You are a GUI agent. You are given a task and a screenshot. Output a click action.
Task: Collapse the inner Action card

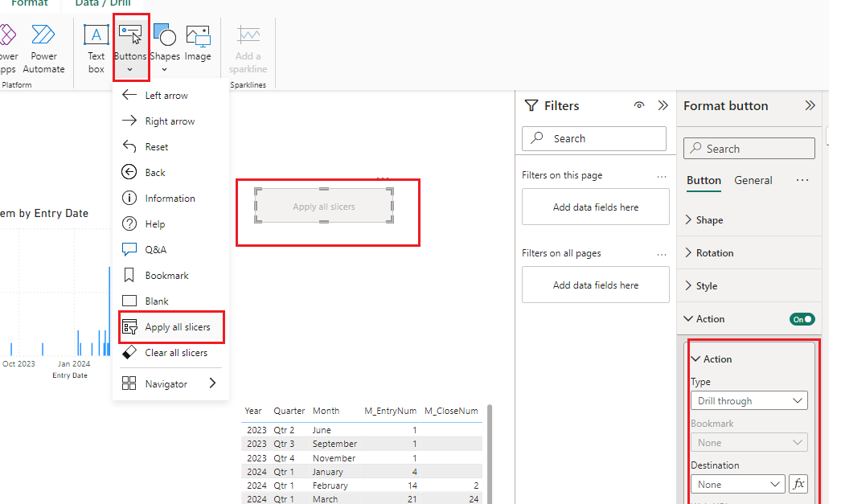(695, 359)
